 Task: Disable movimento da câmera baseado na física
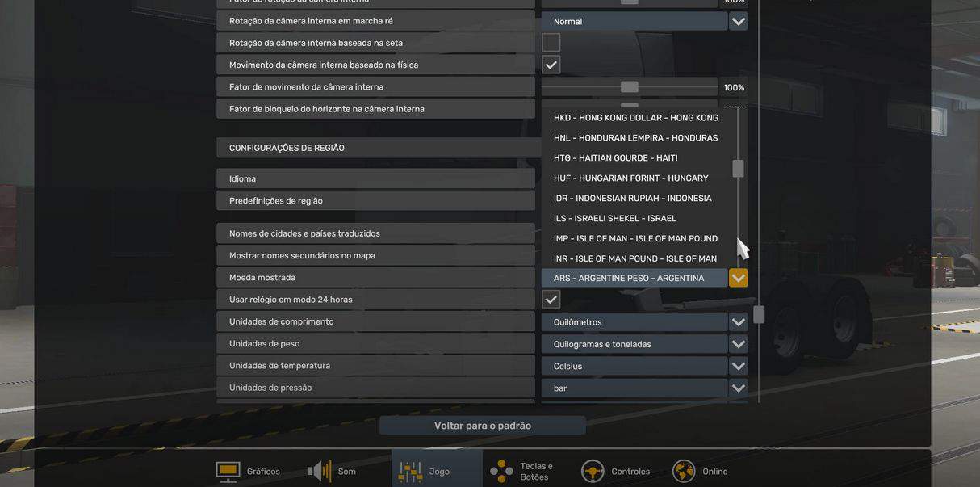(551, 65)
